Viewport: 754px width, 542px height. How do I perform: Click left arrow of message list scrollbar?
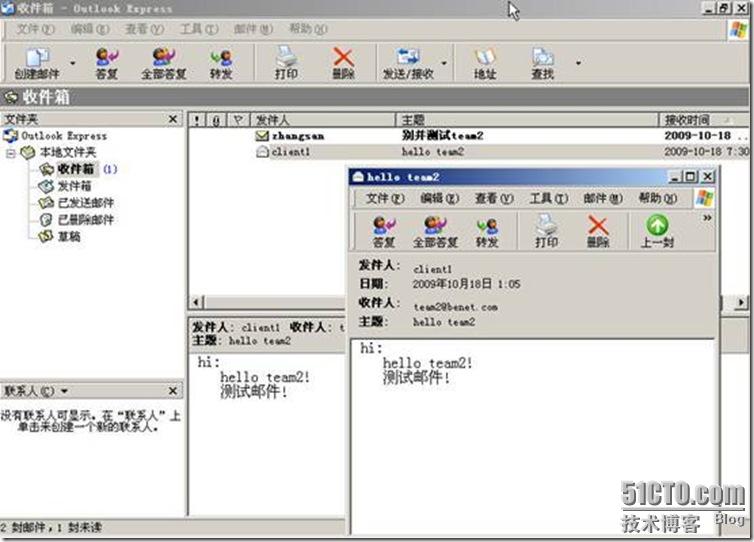tap(196, 303)
